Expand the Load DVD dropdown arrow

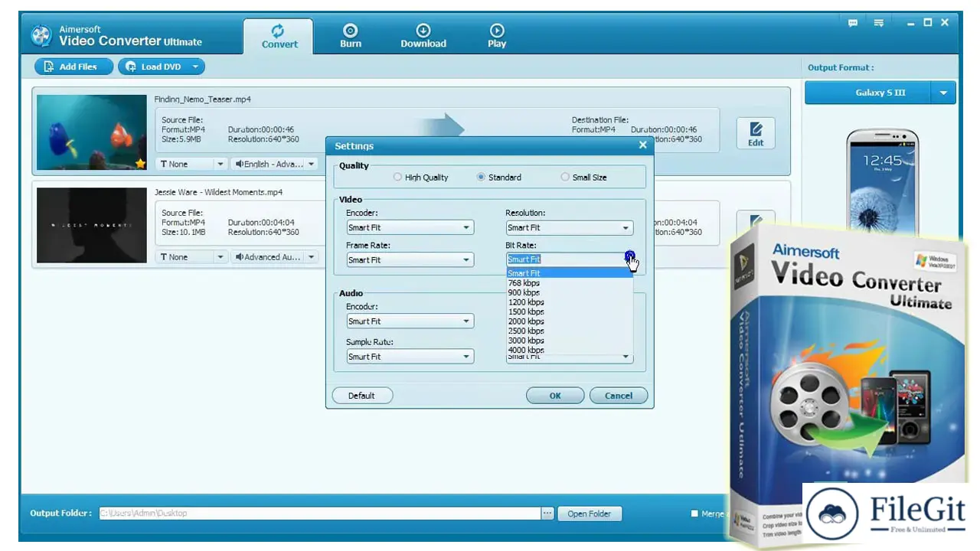196,67
